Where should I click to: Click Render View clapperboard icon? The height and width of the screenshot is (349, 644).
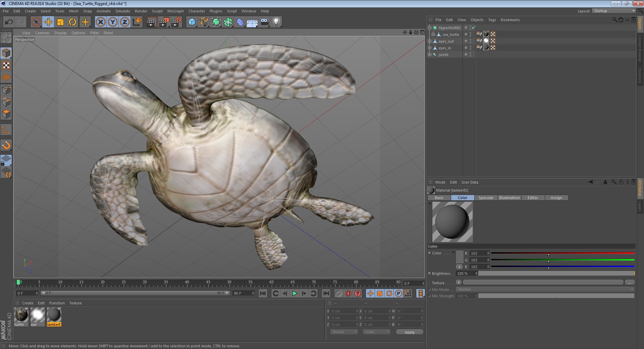click(152, 22)
